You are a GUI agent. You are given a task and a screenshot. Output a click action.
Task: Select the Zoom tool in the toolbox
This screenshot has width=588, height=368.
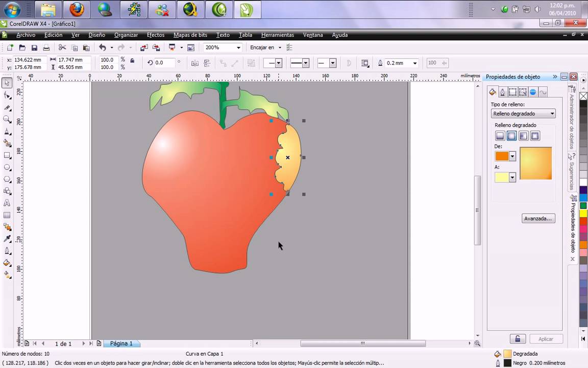coord(7,120)
